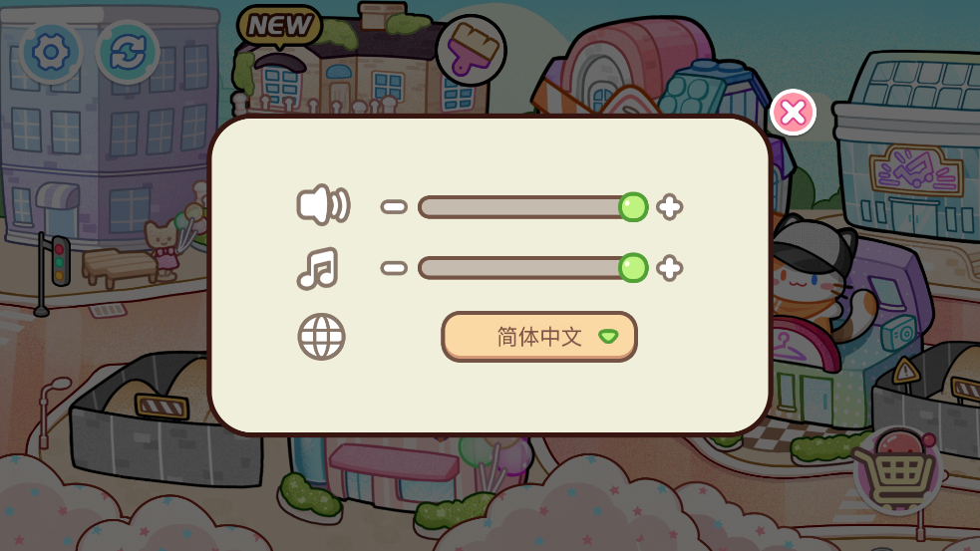The width and height of the screenshot is (980, 551).
Task: Tap the NEW badge on the house
Action: tap(279, 26)
